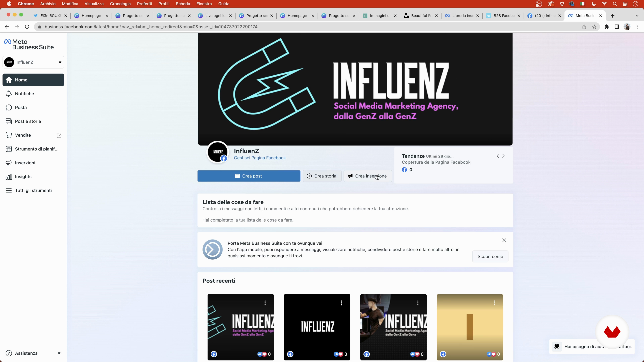Show next Tendenze metric

[503, 156]
